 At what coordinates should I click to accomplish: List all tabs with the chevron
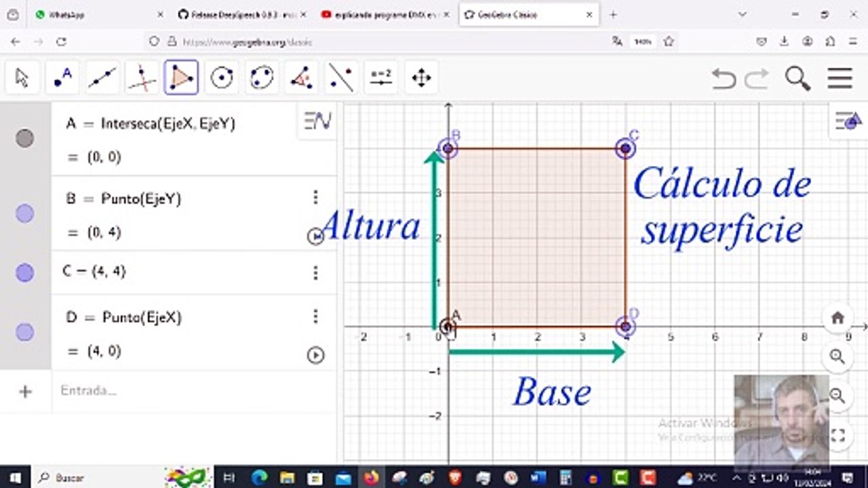[x=743, y=14]
